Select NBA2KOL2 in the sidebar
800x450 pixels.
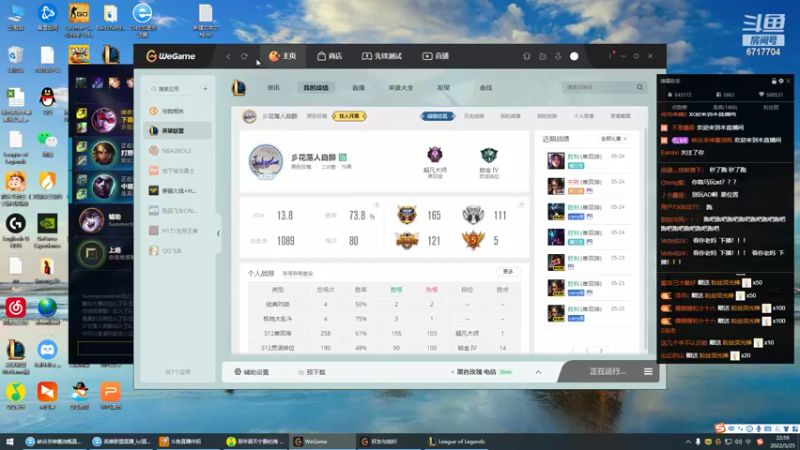click(x=178, y=151)
